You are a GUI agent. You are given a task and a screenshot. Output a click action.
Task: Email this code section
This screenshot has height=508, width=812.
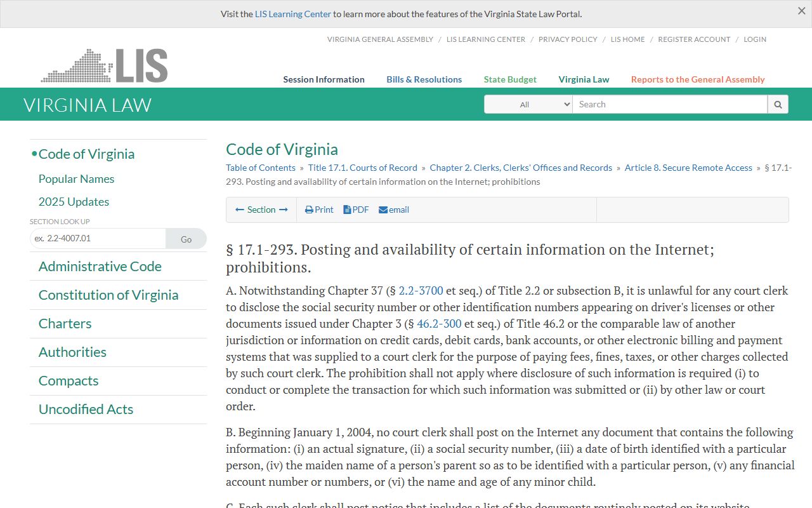[x=394, y=210]
